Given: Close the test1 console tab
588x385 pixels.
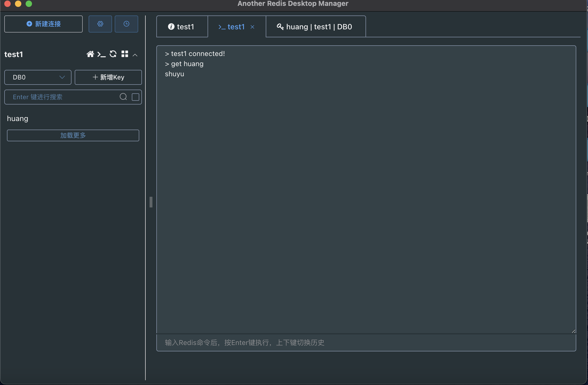Looking at the screenshot, I should pyautogui.click(x=252, y=27).
